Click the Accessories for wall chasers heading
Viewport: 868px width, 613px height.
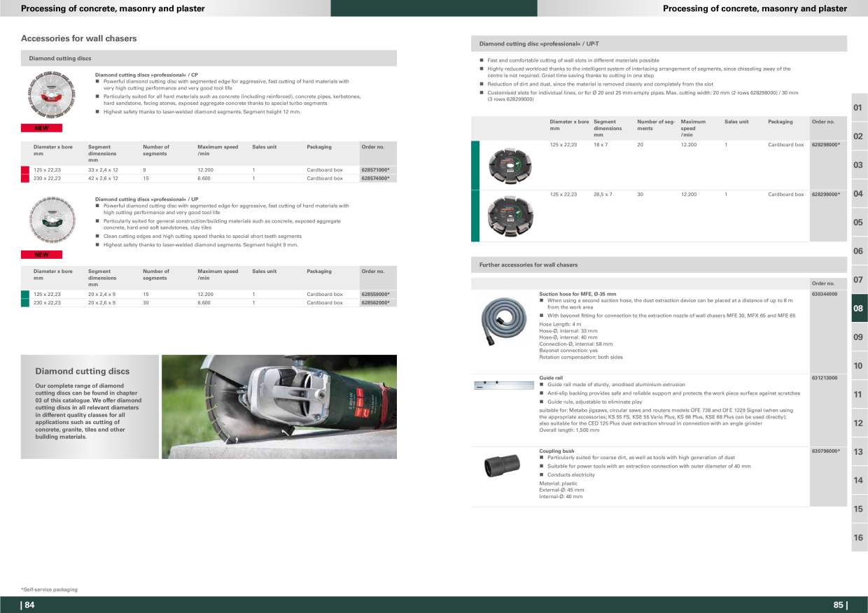[79, 38]
